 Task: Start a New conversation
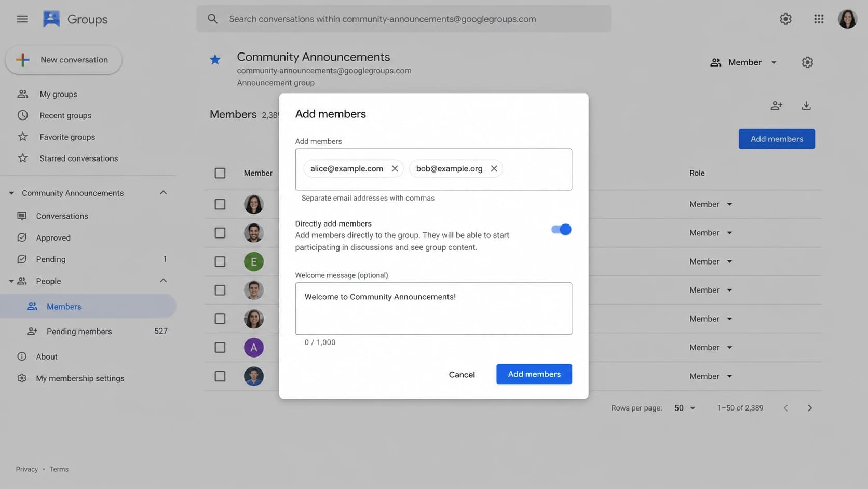point(63,60)
